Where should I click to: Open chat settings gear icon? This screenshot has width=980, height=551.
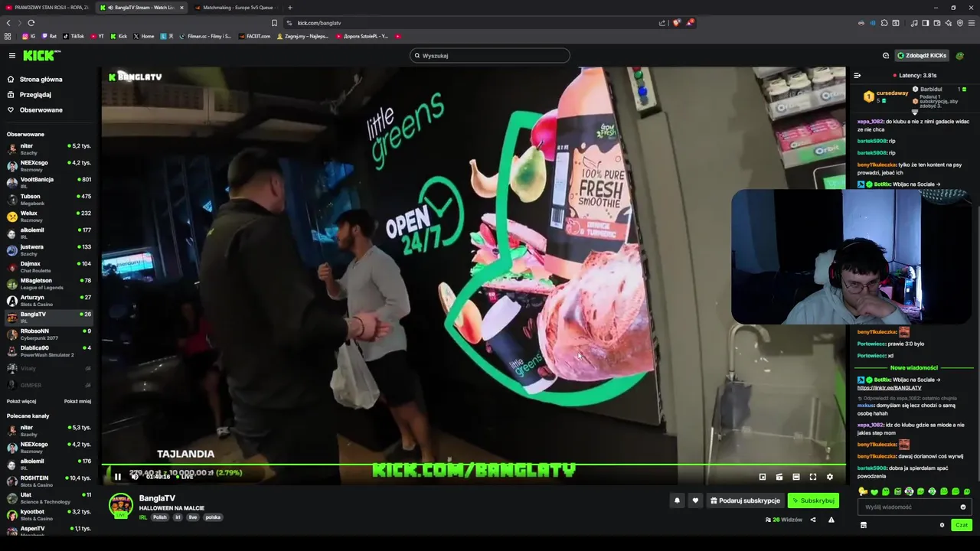click(942, 525)
